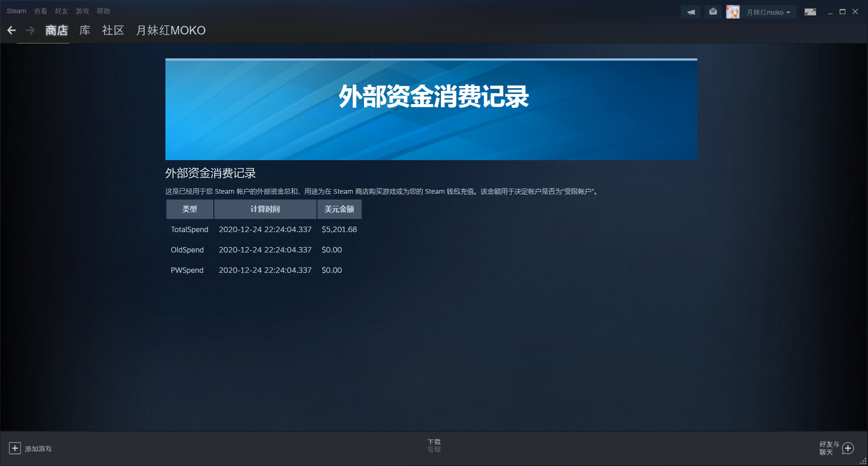Open the 好友 menu
Screen dimensions: 868x466
(x=61, y=11)
